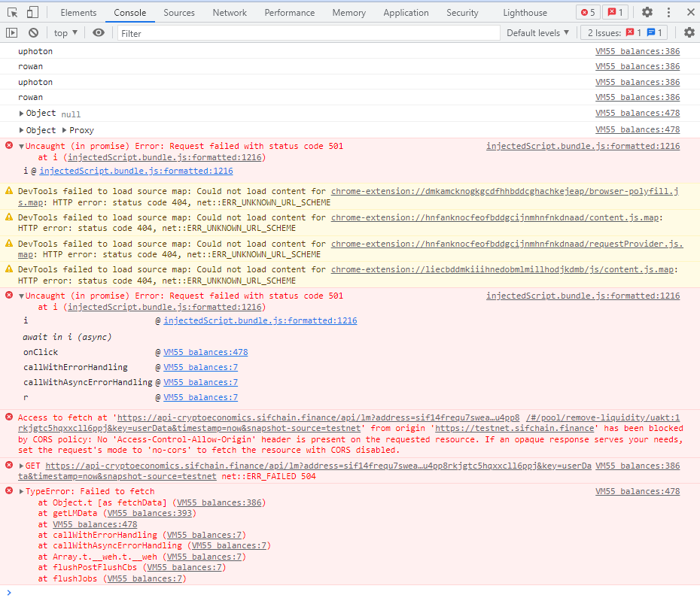This screenshot has width=700, height=604.
Task: Switch to the Console tab
Action: 130,13
